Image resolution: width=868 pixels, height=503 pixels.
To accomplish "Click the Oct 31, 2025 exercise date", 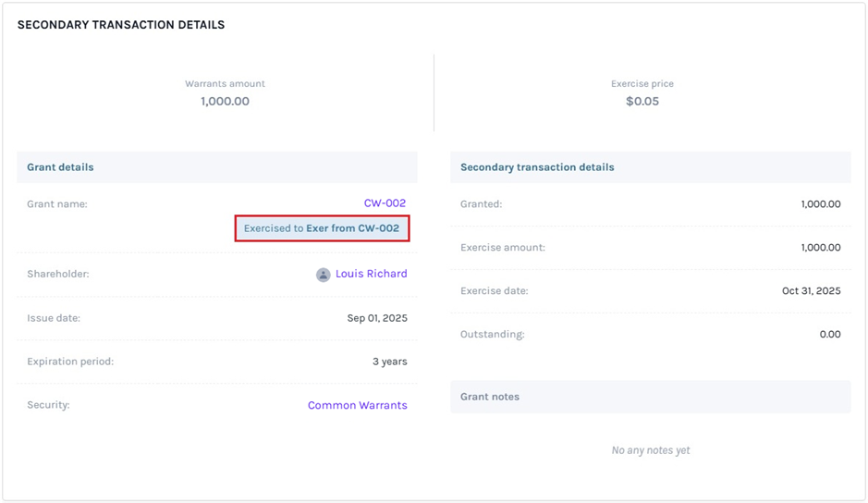I will (x=811, y=290).
